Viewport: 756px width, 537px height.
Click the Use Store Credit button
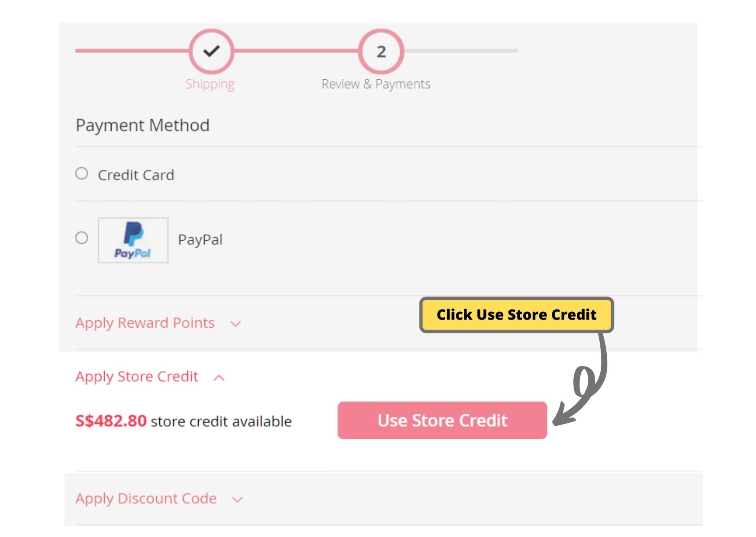coord(442,420)
